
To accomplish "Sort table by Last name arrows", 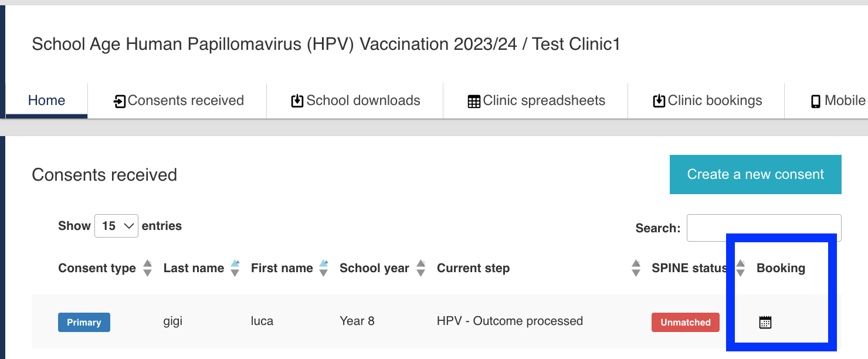I will point(235,268).
